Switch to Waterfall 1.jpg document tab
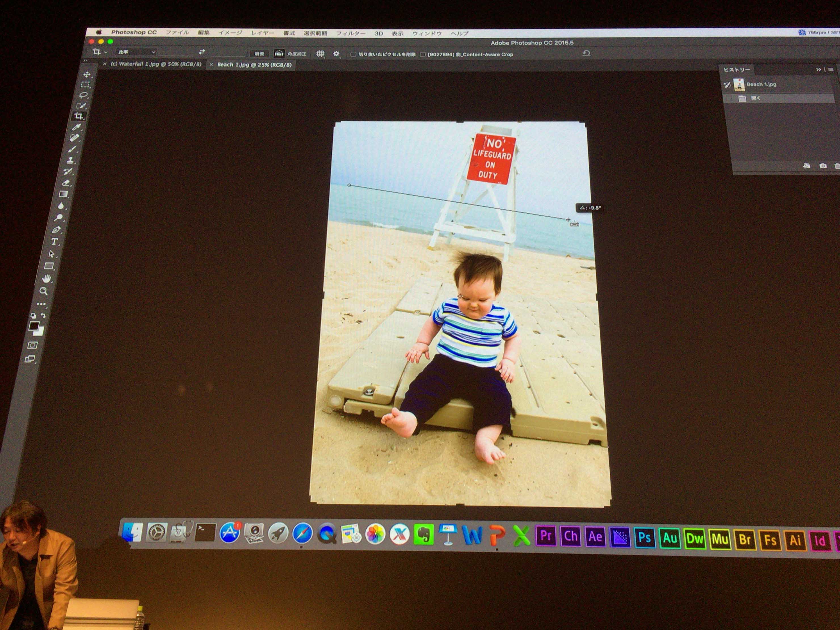Viewport: 840px width, 630px height. pyautogui.click(x=156, y=64)
